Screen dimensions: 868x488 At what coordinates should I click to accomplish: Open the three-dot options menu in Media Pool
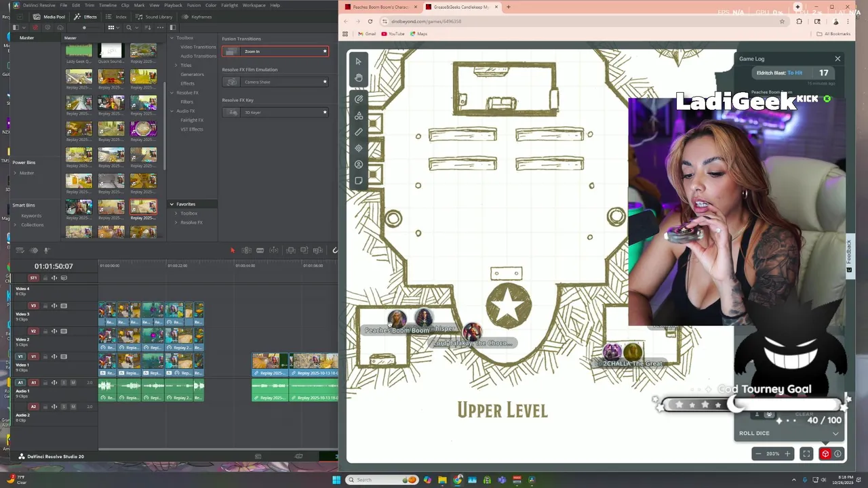(160, 28)
